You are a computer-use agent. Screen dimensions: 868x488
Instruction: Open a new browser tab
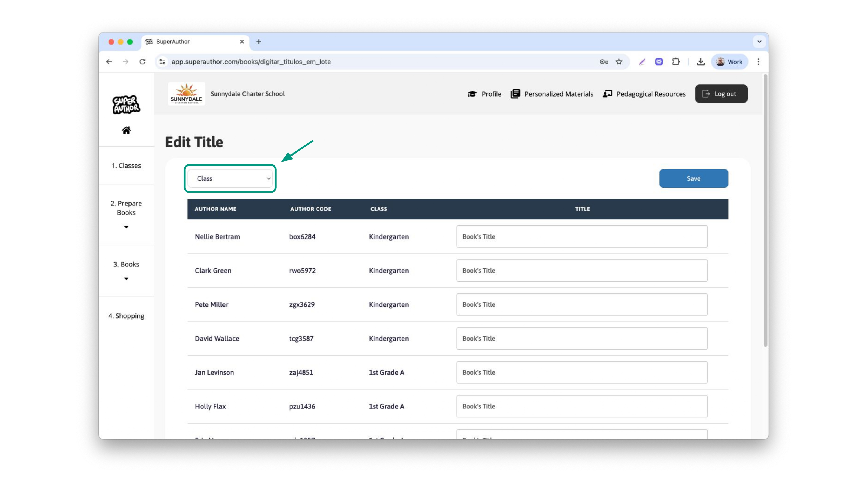click(x=259, y=42)
